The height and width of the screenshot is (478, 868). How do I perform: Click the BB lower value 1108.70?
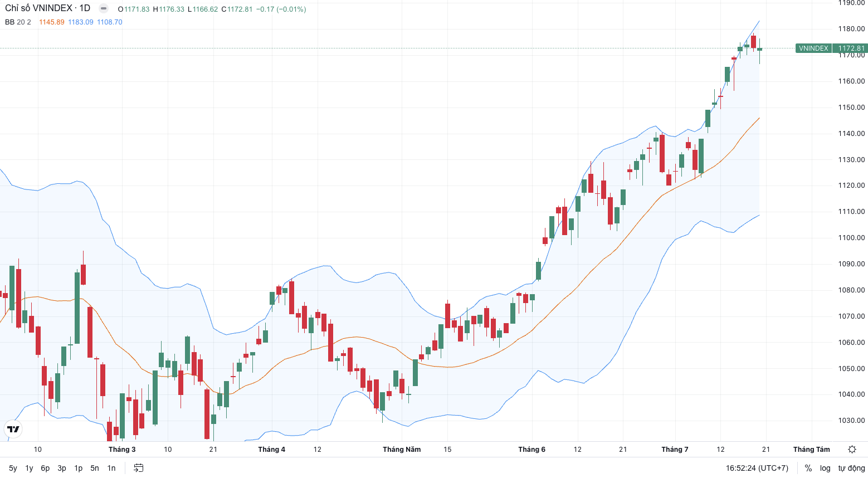[x=110, y=22]
